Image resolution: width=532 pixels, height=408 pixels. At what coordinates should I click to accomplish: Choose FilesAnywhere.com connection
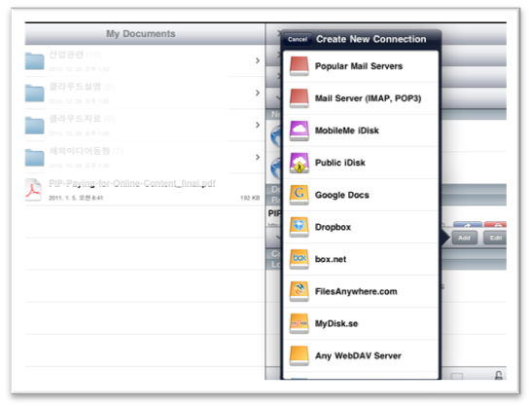[361, 291]
